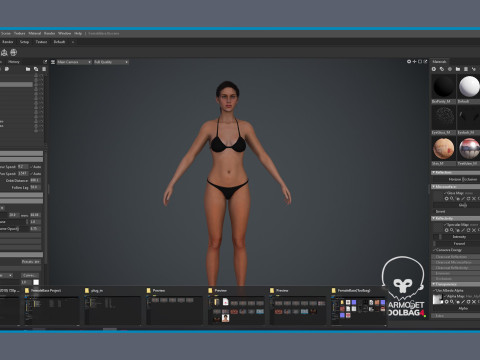This screenshot has width=480, height=360.
Task: Select the History tab in left panel
Action: [x=14, y=62]
